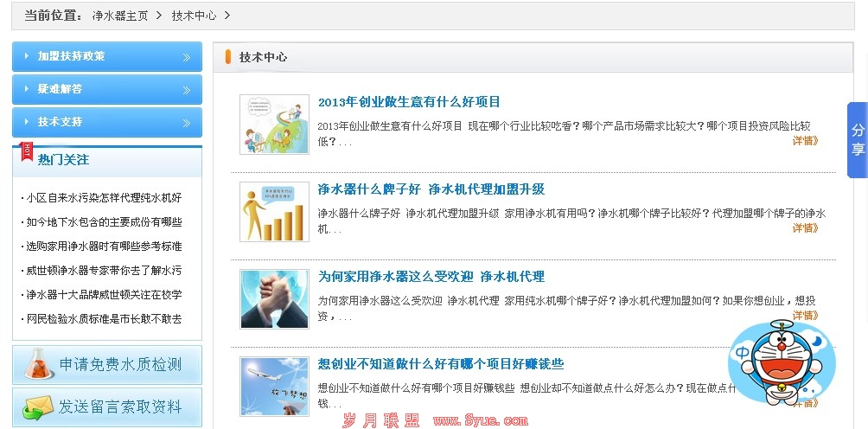Go to 净水器主页 in breadcrumb
This screenshot has height=429, width=868.
point(120,16)
